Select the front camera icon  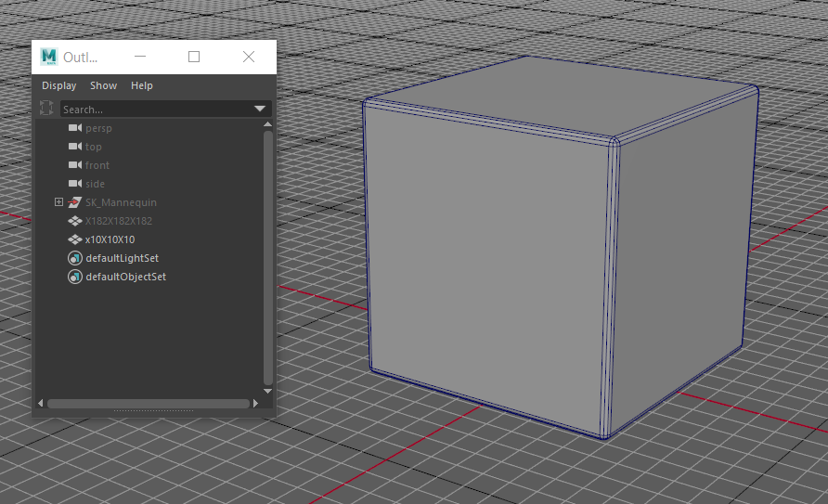(x=75, y=164)
